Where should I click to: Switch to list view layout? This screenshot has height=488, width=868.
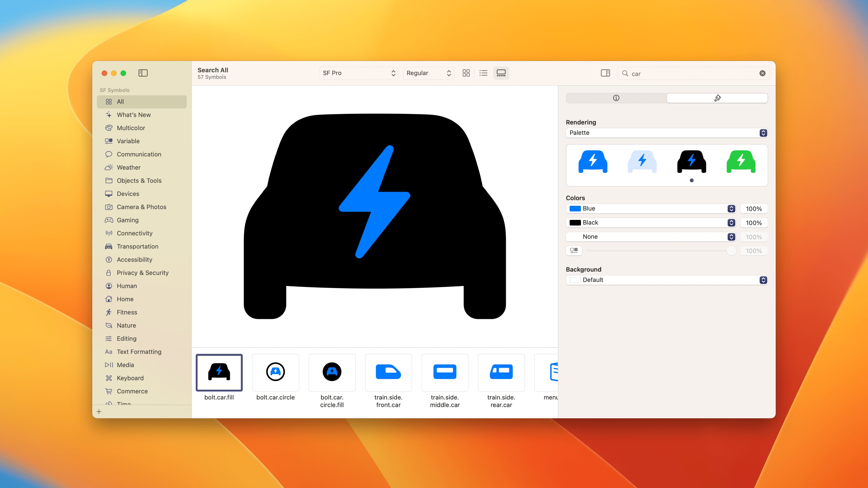[x=484, y=73]
